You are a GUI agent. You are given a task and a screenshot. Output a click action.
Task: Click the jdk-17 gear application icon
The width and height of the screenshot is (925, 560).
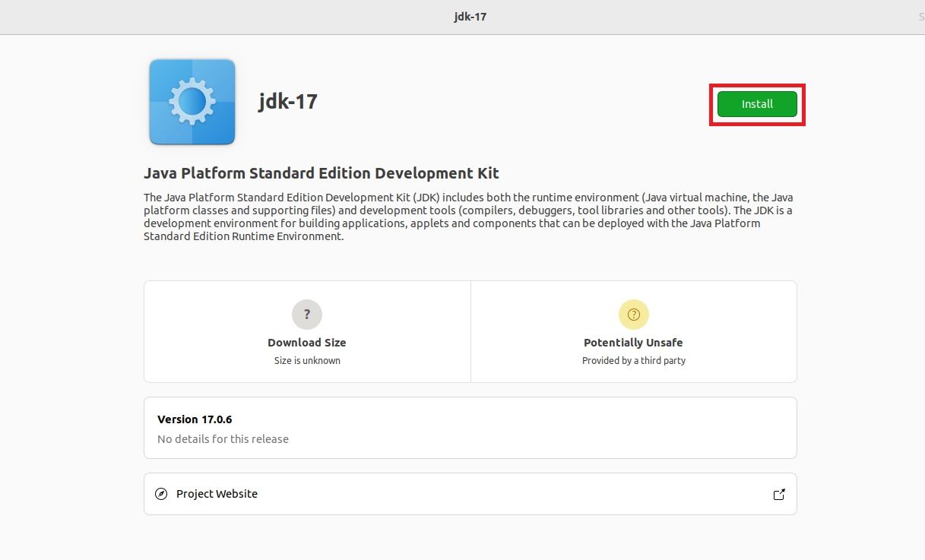click(x=192, y=101)
